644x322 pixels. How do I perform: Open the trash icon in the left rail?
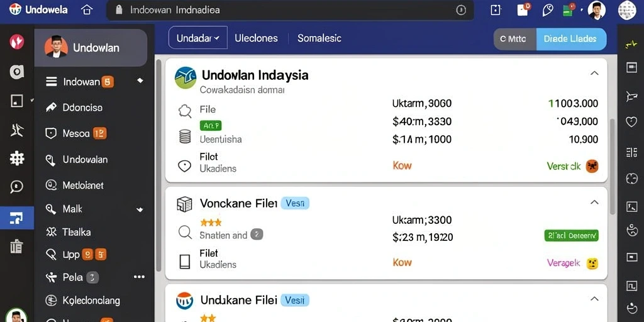coord(16,246)
